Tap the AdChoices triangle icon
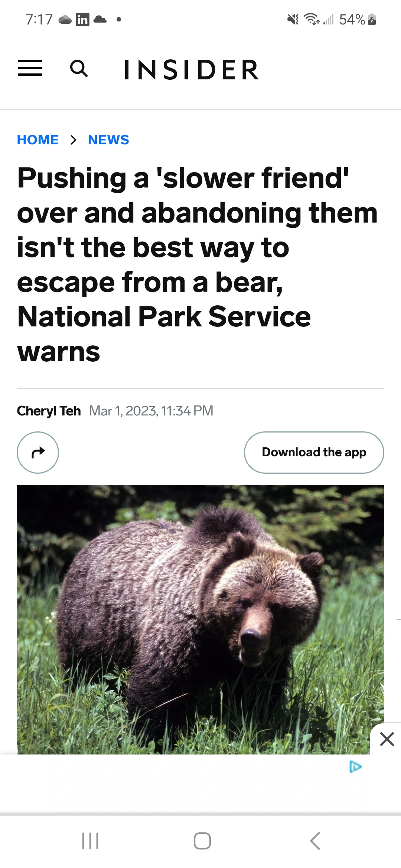Image resolution: width=401 pixels, height=868 pixels. tap(355, 766)
